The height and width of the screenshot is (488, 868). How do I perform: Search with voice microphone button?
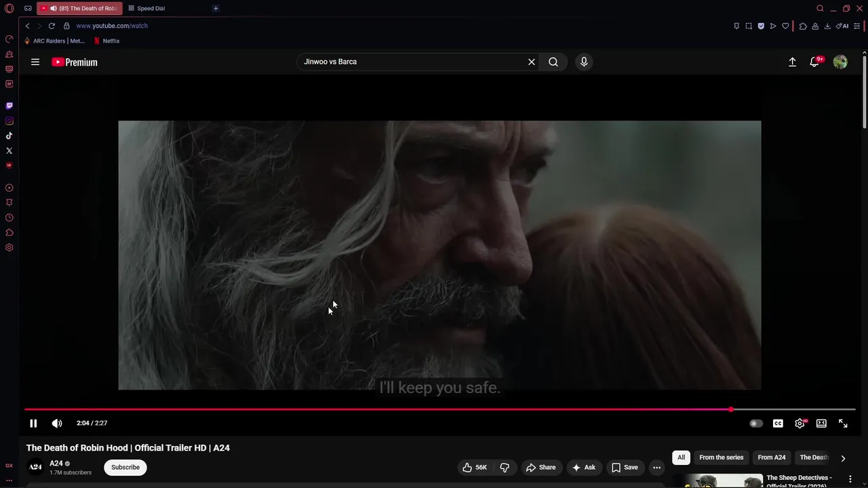[584, 62]
